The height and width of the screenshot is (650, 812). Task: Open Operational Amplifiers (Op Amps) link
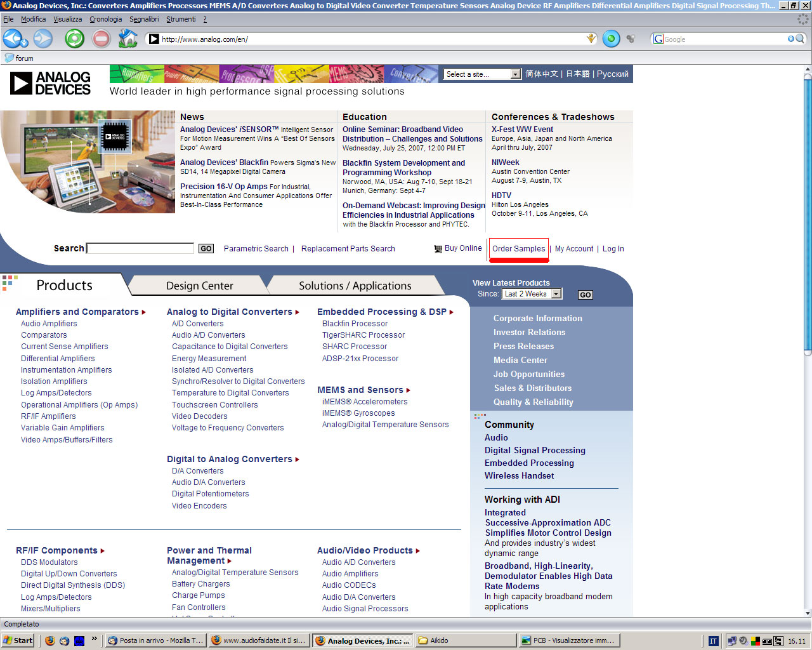click(x=79, y=405)
